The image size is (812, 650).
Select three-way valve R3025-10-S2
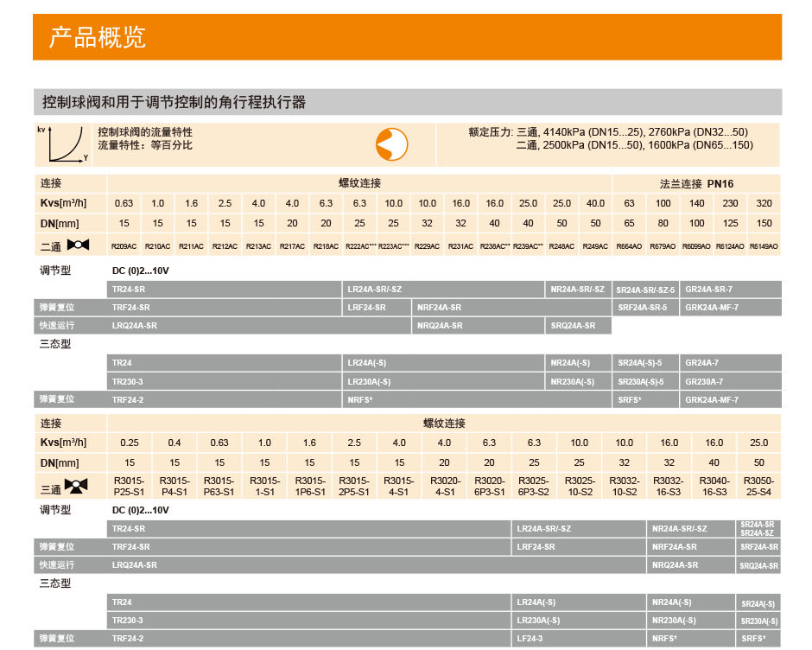pyautogui.click(x=579, y=487)
